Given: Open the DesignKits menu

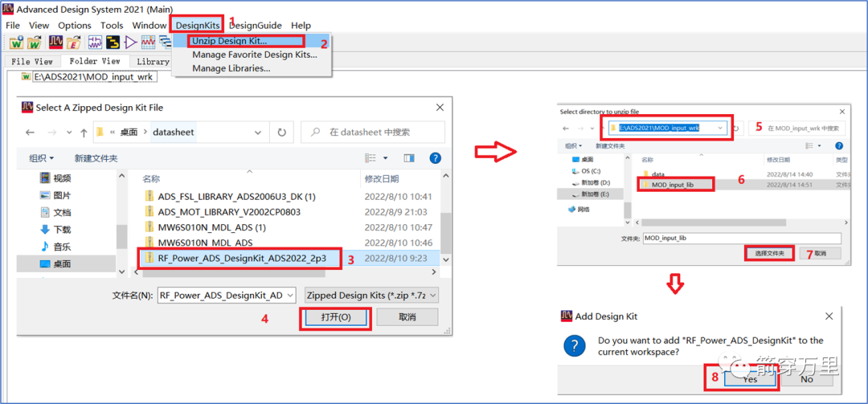Looking at the screenshot, I should point(198,26).
